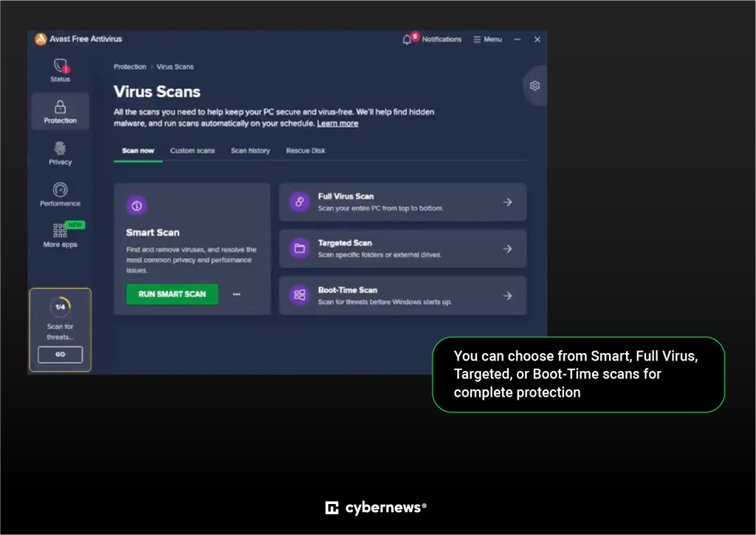This screenshot has width=756, height=535.
Task: Click the GO button
Action: 61,355
